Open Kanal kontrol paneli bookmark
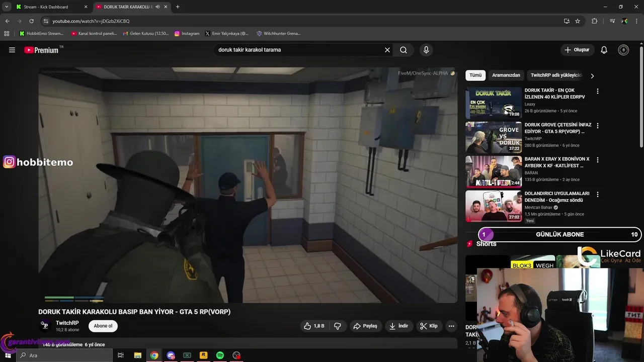Image resolution: width=644 pixels, height=362 pixels. (94, 33)
